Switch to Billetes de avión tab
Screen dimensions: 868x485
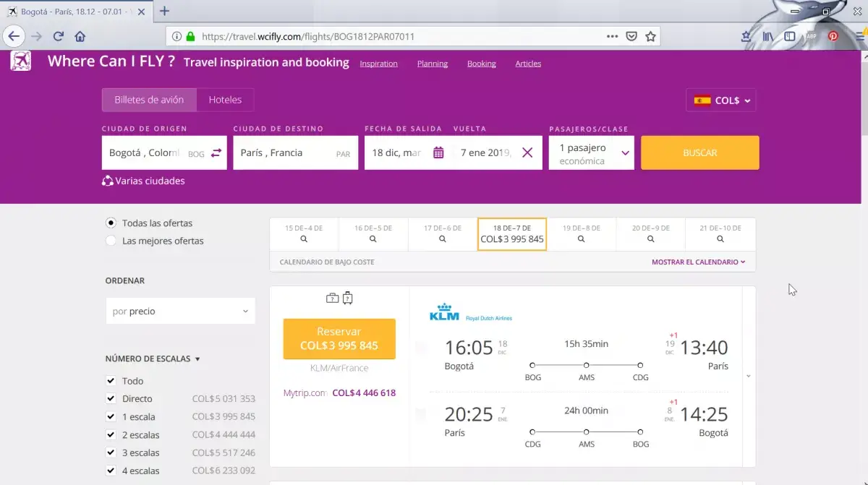click(149, 100)
